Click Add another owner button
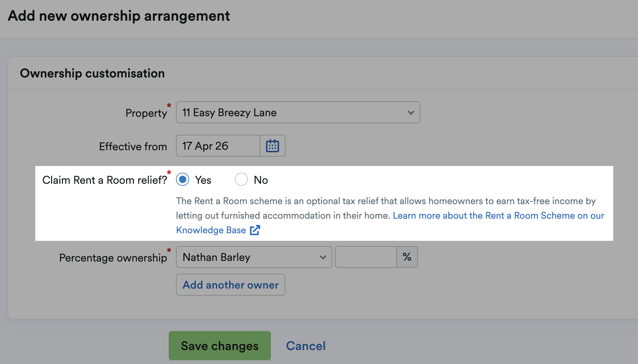 230,285
